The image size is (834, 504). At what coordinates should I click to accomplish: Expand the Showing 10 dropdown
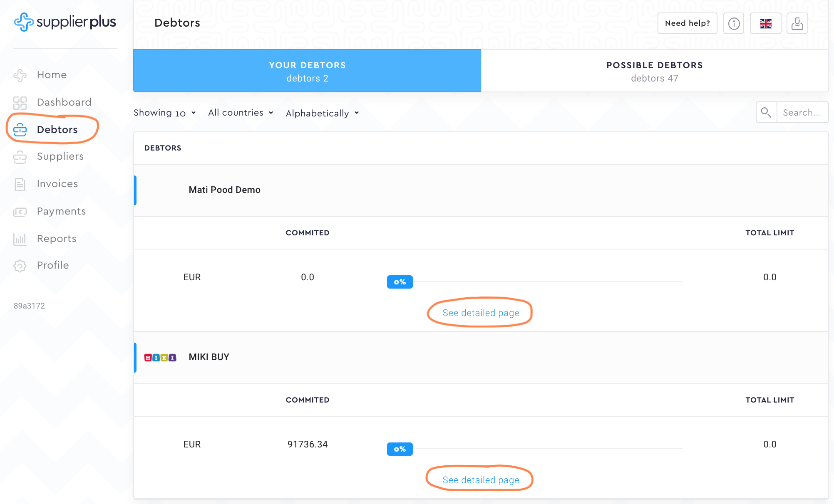(164, 113)
